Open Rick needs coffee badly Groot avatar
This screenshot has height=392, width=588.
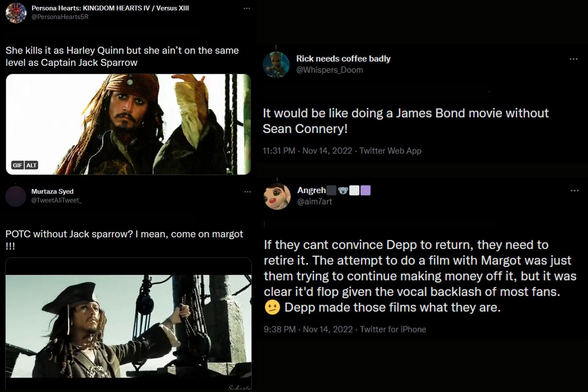pyautogui.click(x=276, y=65)
